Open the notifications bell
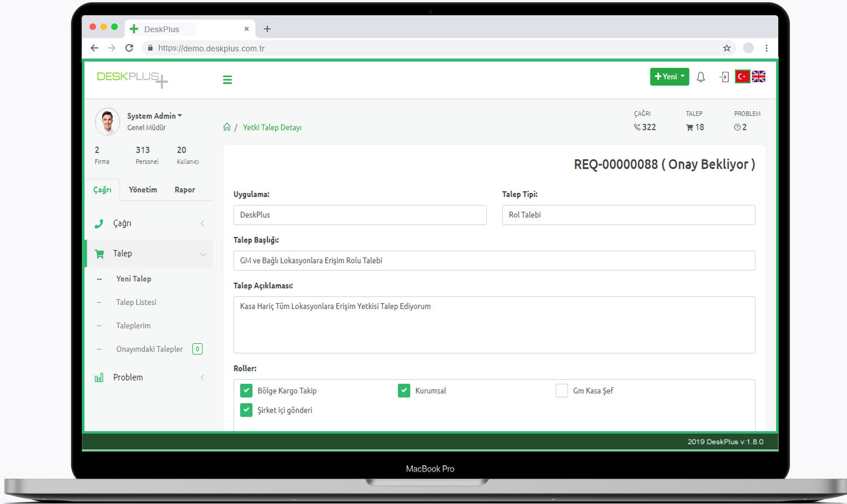The width and height of the screenshot is (847, 504). pos(701,77)
